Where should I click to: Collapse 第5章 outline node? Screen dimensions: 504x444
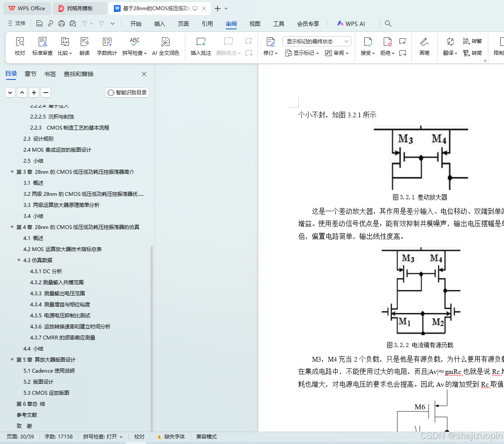click(x=12, y=359)
